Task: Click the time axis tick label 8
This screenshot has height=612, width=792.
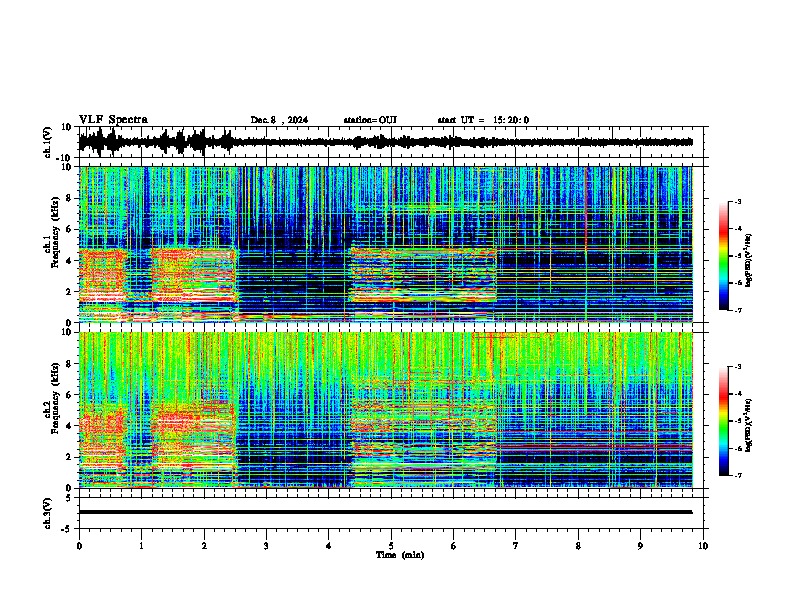Action: pos(578,546)
